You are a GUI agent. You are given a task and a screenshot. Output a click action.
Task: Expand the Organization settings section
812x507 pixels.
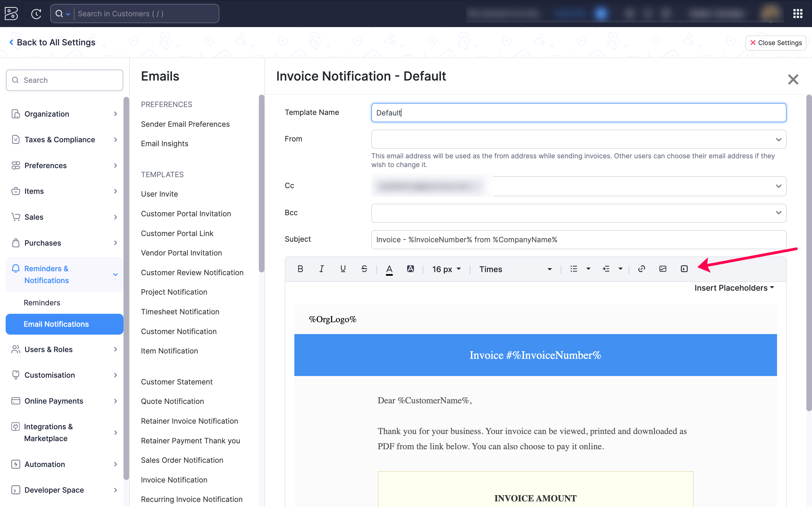64,114
